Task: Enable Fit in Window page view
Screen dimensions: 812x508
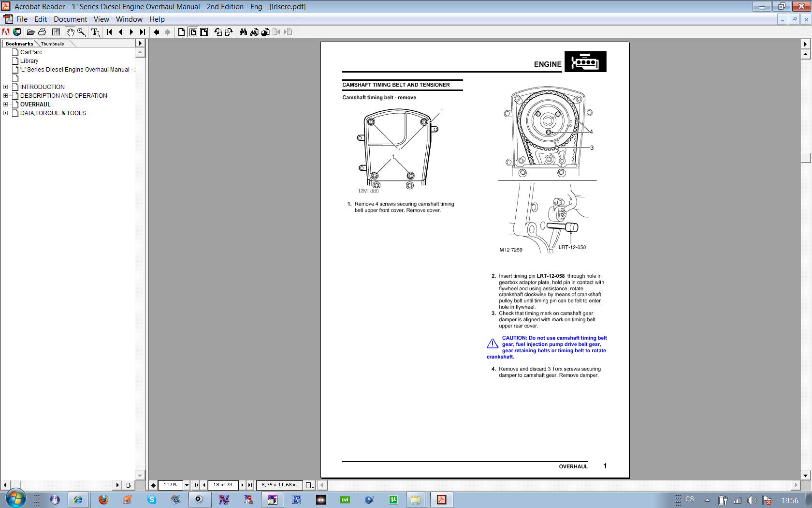Action: tap(193, 32)
